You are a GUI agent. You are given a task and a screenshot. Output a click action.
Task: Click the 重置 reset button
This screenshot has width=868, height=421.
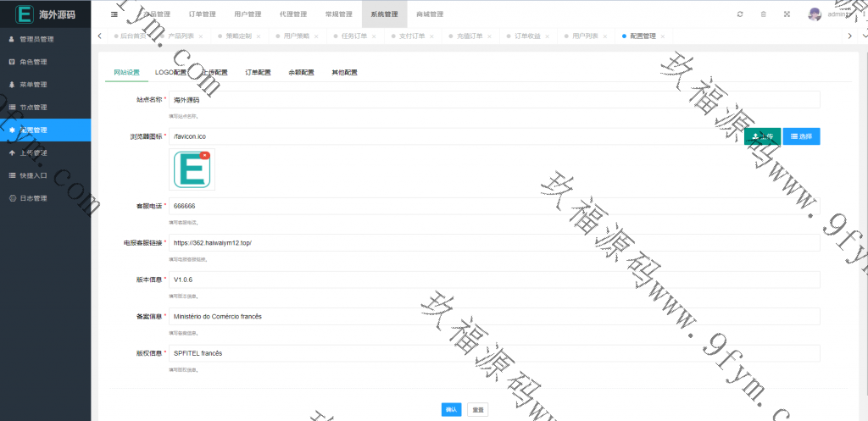click(x=477, y=409)
